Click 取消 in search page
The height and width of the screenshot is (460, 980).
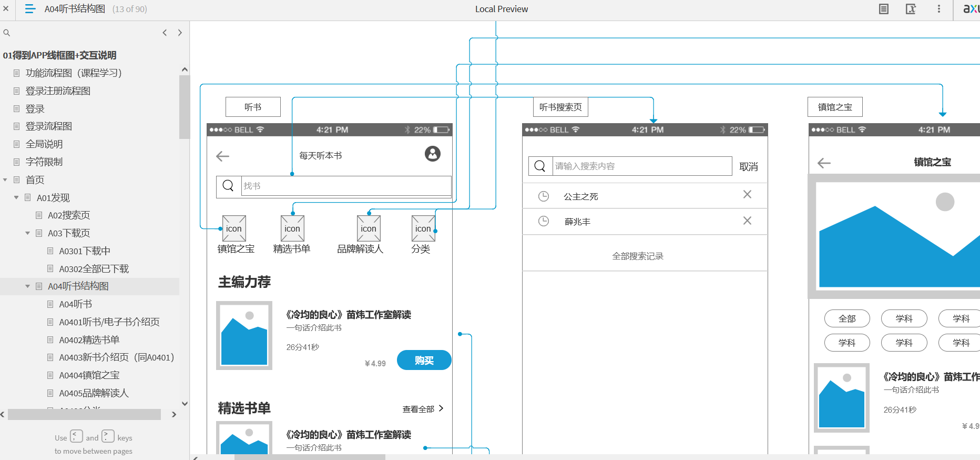coord(749,167)
